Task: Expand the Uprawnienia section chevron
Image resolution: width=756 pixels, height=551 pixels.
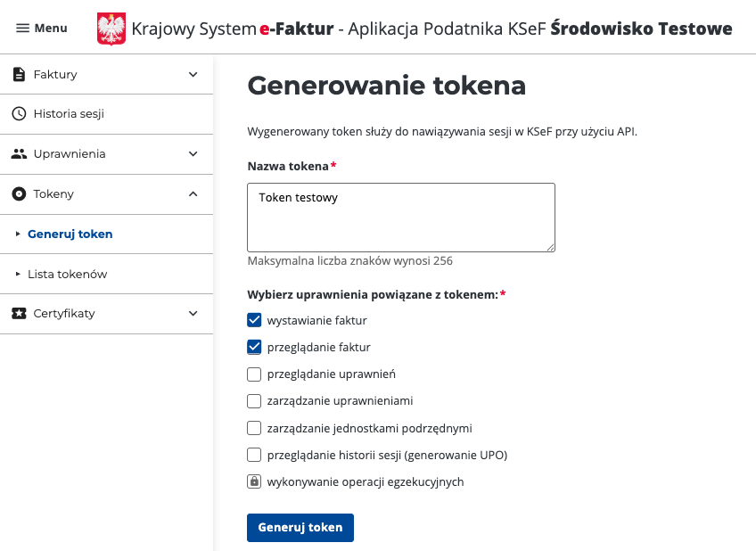Action: pyautogui.click(x=193, y=153)
